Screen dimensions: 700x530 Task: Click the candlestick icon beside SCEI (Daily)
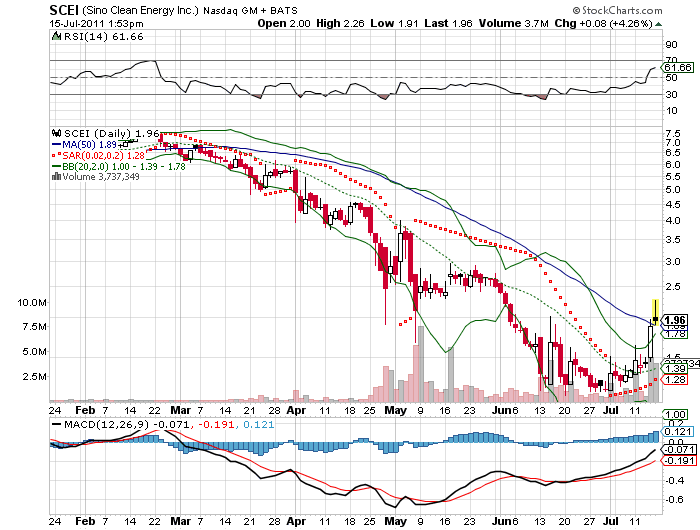coord(56,133)
